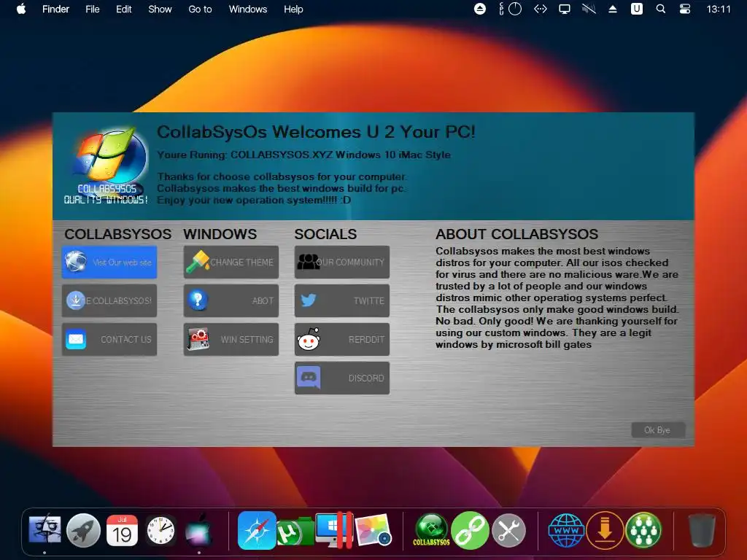Open the Help menu
The height and width of the screenshot is (560, 747).
(293, 9)
